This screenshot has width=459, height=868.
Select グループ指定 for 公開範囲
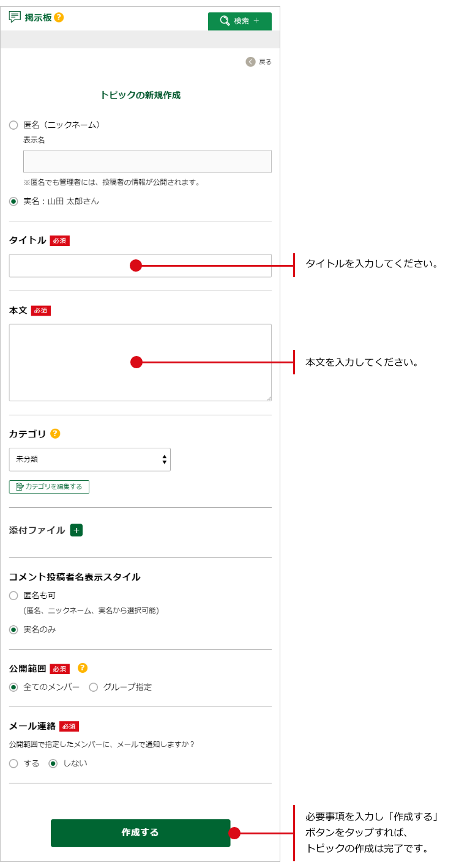[94, 687]
